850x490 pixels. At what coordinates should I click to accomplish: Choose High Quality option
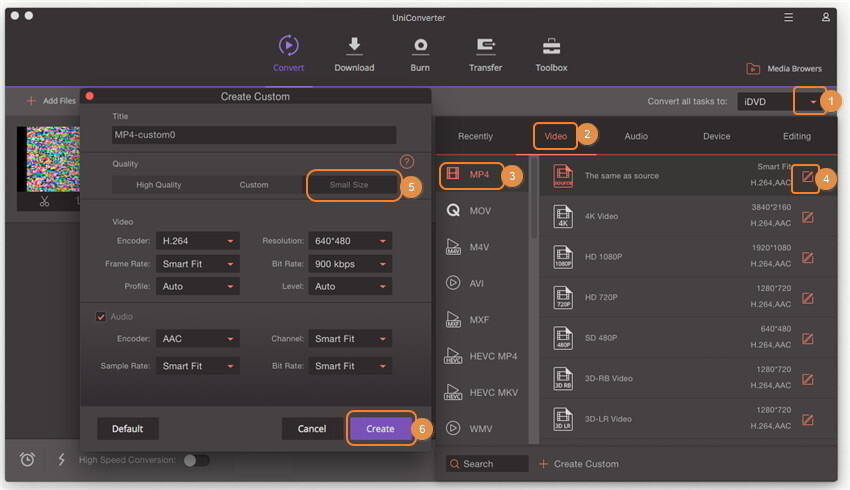(159, 185)
